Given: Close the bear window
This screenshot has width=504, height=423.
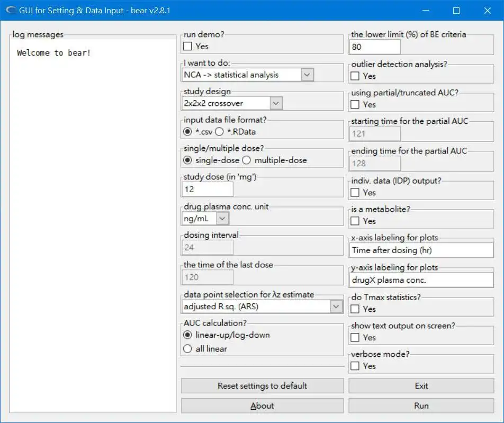Looking at the screenshot, I should pos(487,10).
